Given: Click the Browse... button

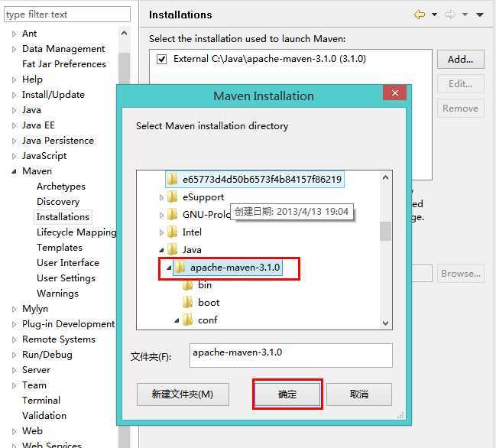Looking at the screenshot, I should click(x=461, y=274).
